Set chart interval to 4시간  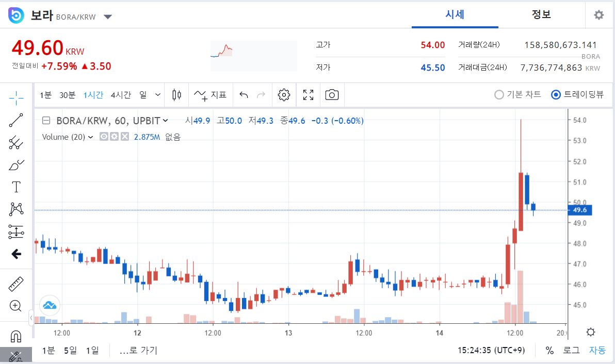121,95
